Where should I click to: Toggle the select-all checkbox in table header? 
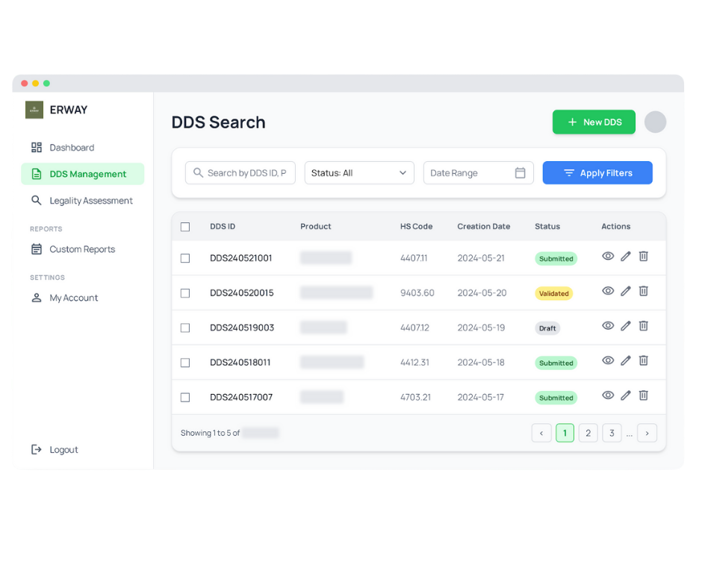(185, 227)
